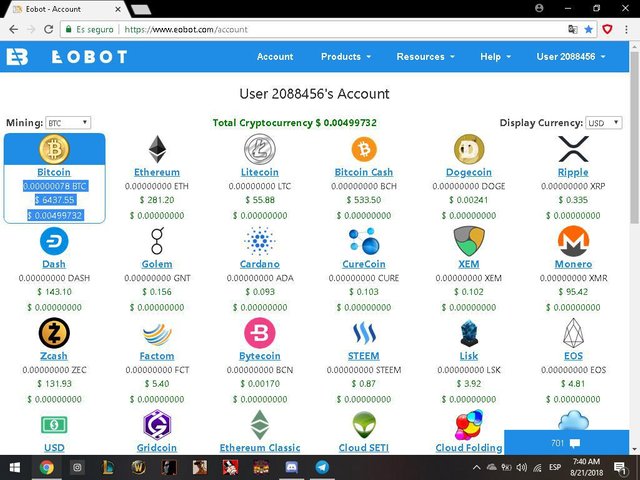Screen dimensions: 640x480
Task: Expand the User 2088456 menu
Action: tap(571, 57)
